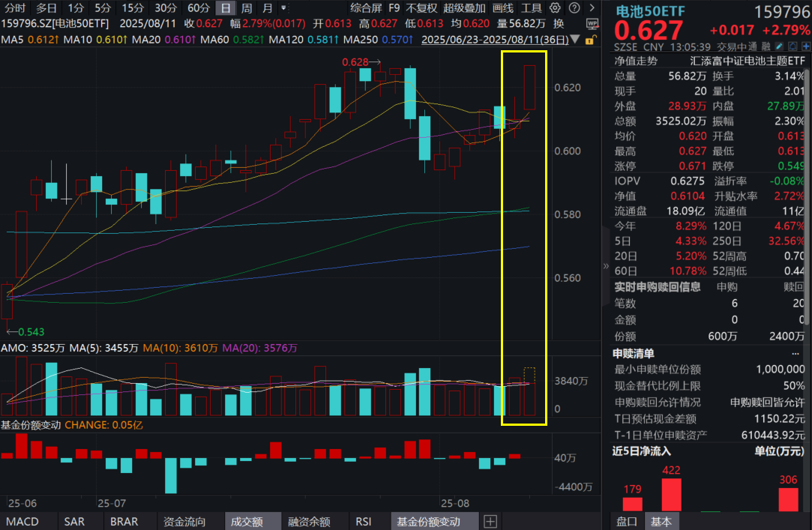The width and height of the screenshot is (812, 530).
Task: Open the settings gear icon in top toolbar
Action: point(555,8)
